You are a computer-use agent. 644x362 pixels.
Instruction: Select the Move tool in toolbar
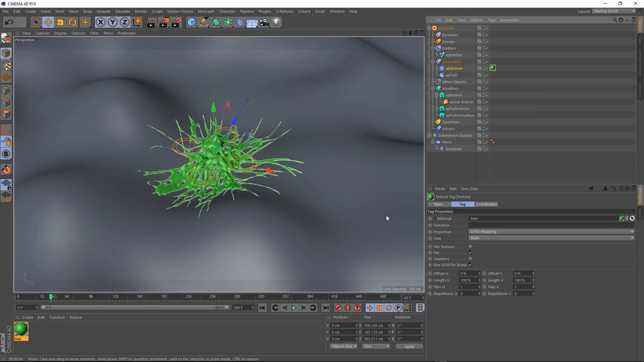[48, 22]
